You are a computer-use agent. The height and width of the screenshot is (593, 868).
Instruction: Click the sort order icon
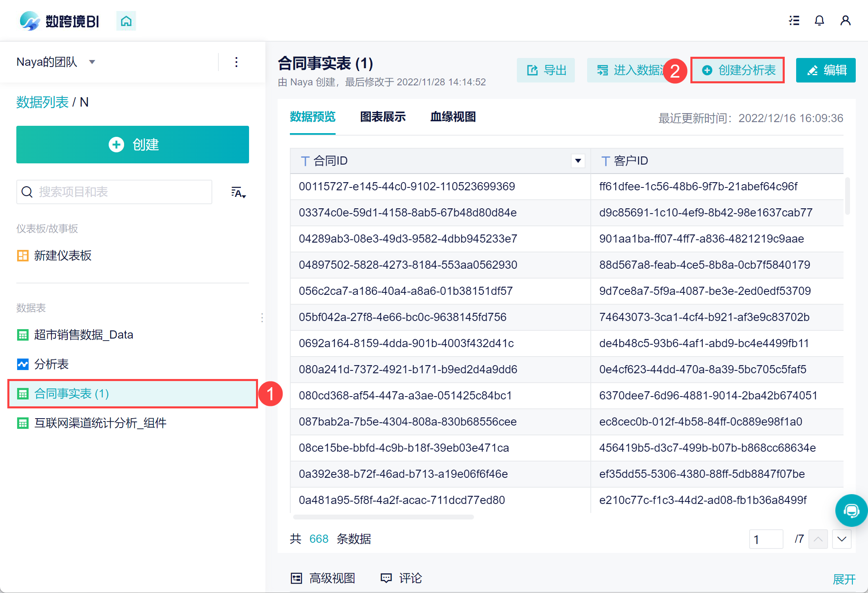pyautogui.click(x=238, y=192)
